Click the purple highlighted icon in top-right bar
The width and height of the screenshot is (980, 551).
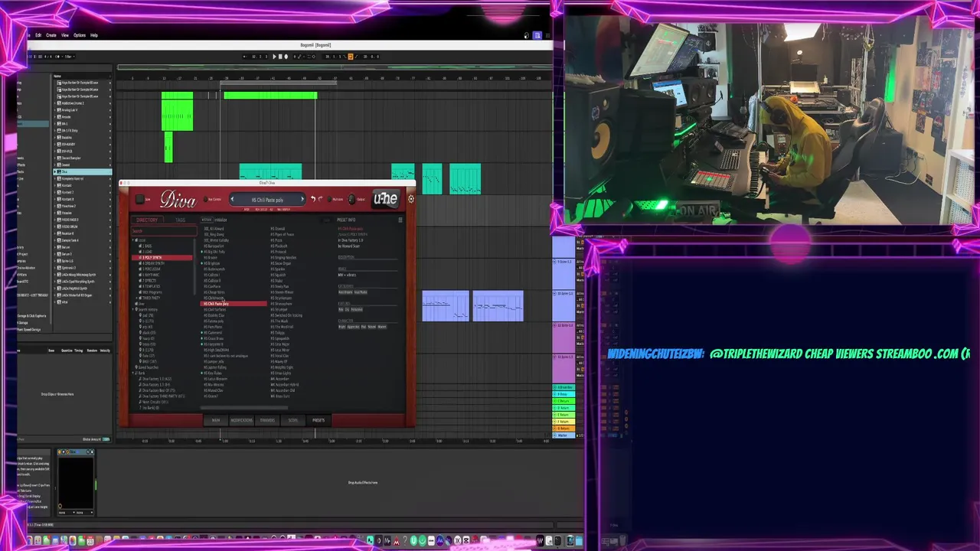(x=537, y=35)
